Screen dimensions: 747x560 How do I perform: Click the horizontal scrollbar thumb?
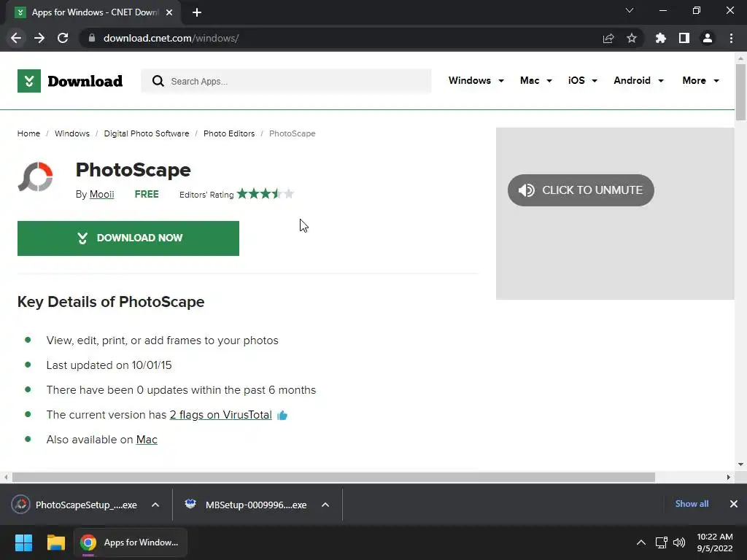click(333, 477)
